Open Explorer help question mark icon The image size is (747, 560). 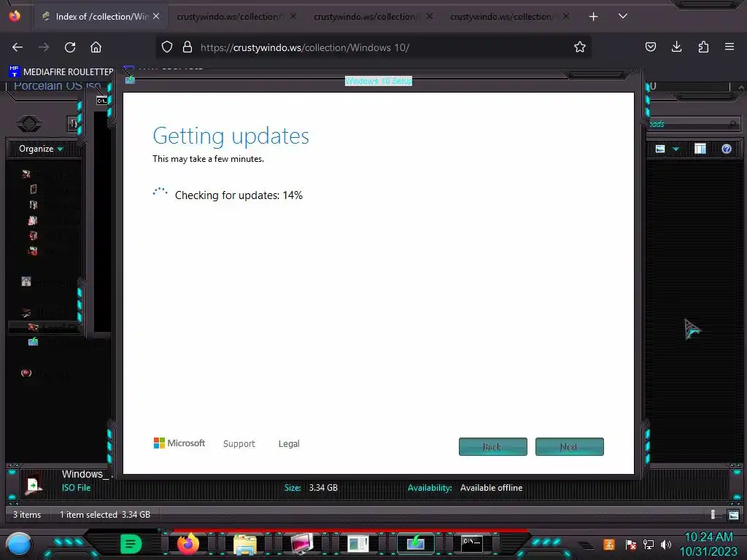726,149
